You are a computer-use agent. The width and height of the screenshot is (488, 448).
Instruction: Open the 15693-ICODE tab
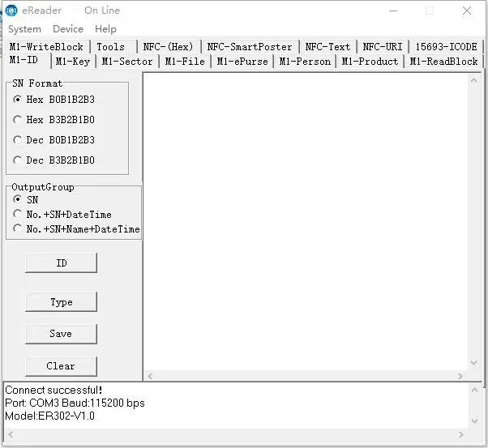(446, 47)
